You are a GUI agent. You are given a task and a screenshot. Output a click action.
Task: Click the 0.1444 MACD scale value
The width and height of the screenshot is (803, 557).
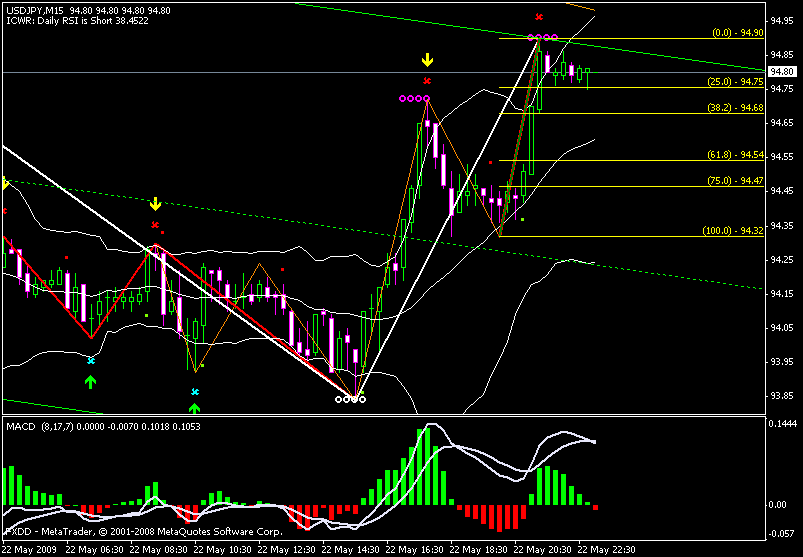pos(782,426)
